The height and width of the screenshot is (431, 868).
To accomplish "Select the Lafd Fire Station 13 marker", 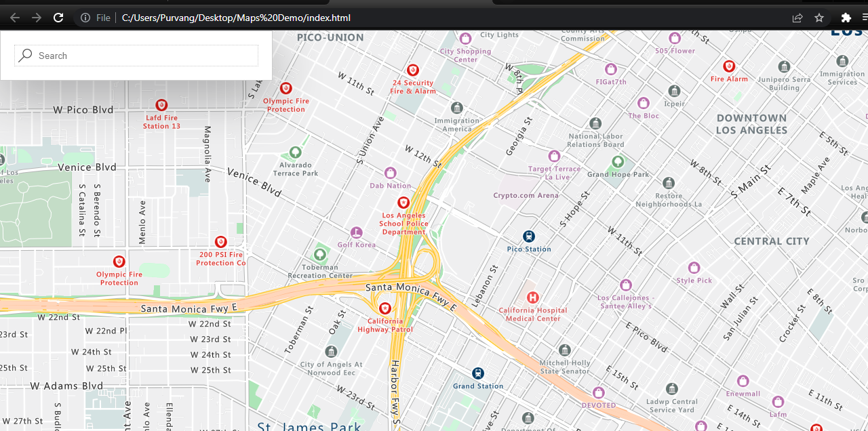I will point(161,105).
